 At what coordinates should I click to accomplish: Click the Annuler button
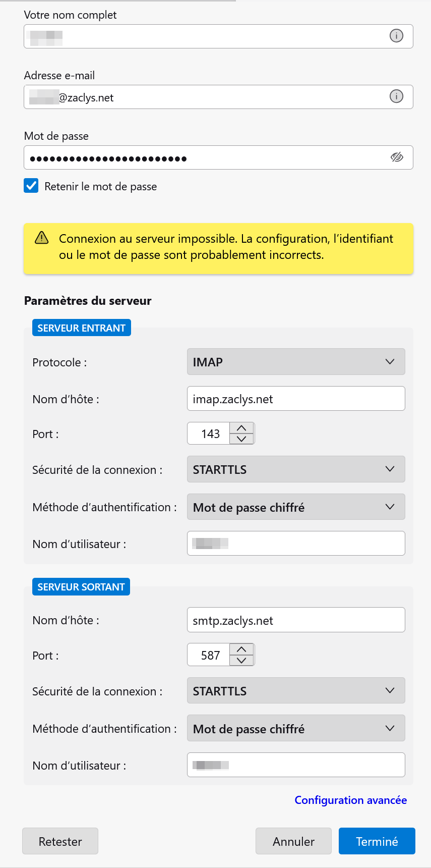click(293, 841)
